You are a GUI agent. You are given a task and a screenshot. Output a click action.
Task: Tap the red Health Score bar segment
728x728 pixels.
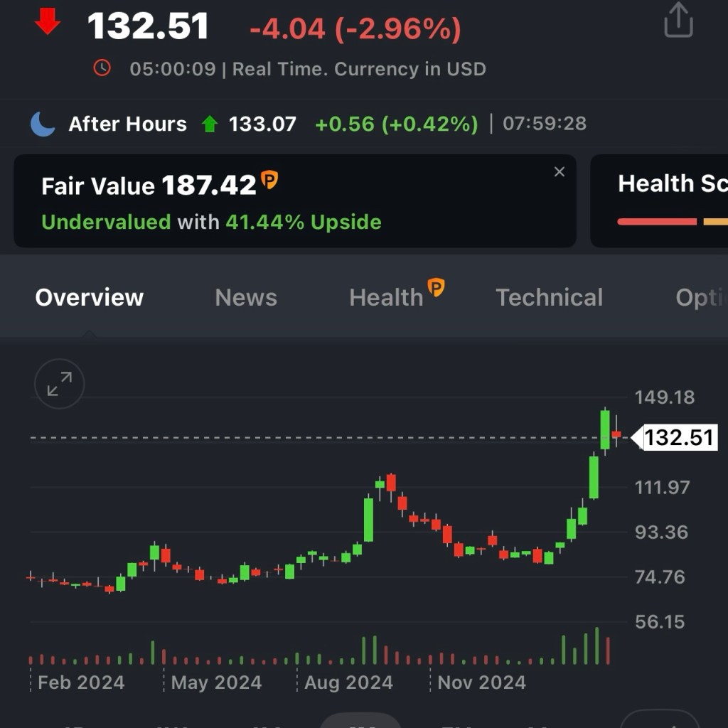click(x=657, y=222)
